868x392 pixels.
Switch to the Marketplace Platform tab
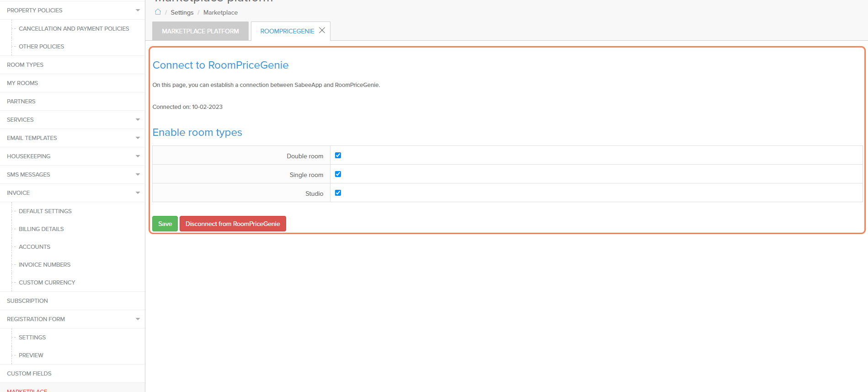[x=200, y=31]
